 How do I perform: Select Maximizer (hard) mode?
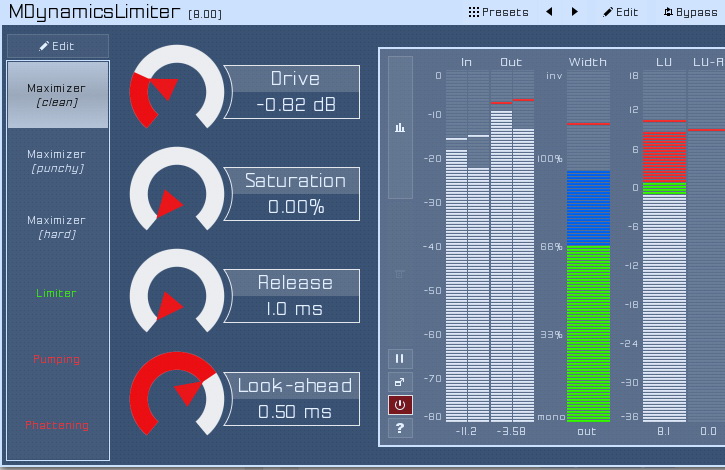pyautogui.click(x=58, y=227)
